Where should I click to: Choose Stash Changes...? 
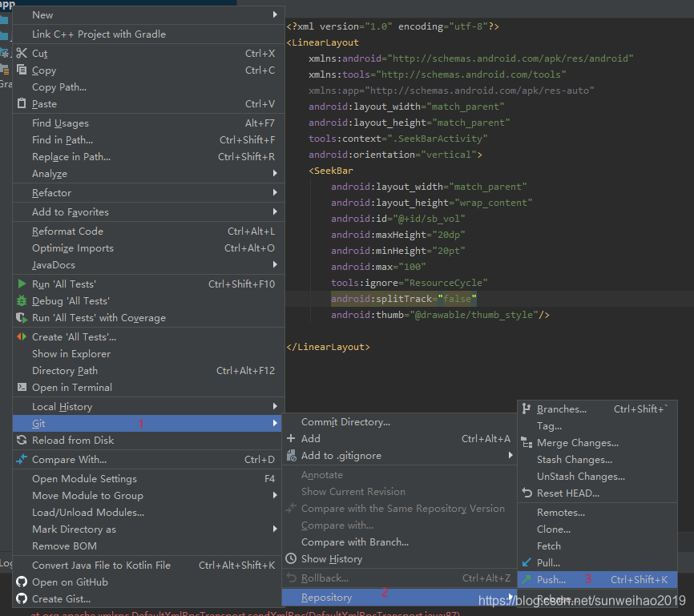coord(597,459)
